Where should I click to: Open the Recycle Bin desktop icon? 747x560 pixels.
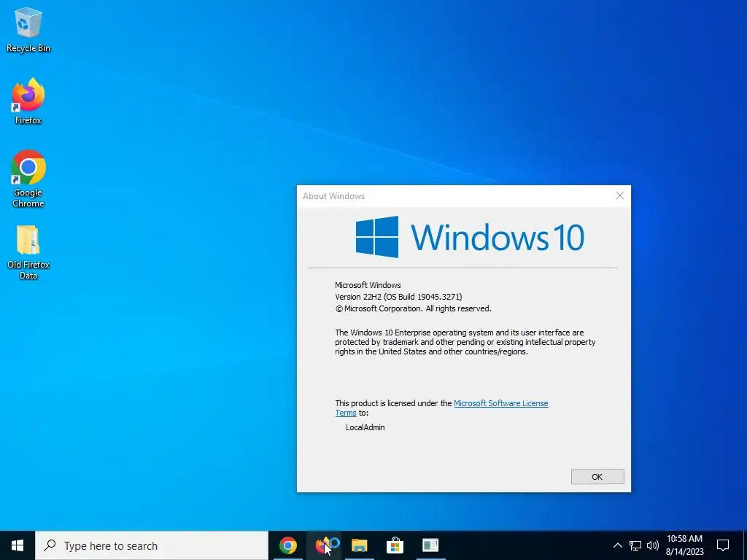click(28, 29)
